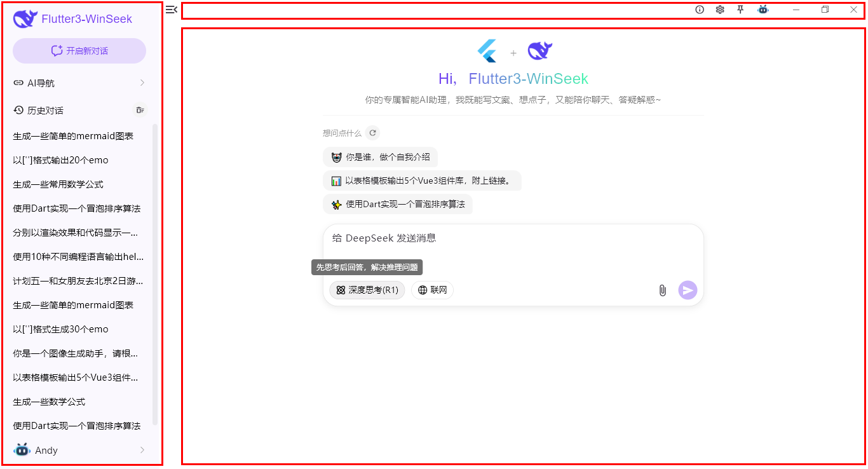Send the message with the arrow icon

(x=687, y=290)
